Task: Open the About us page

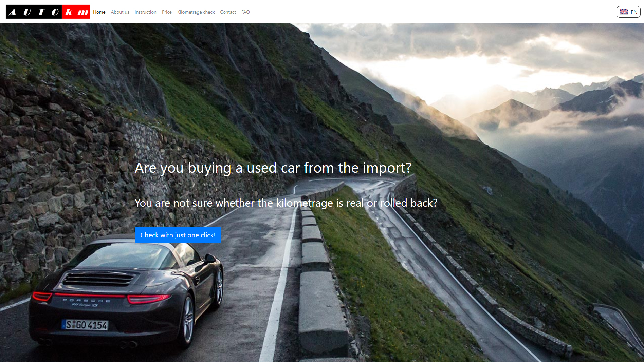Action: point(120,12)
